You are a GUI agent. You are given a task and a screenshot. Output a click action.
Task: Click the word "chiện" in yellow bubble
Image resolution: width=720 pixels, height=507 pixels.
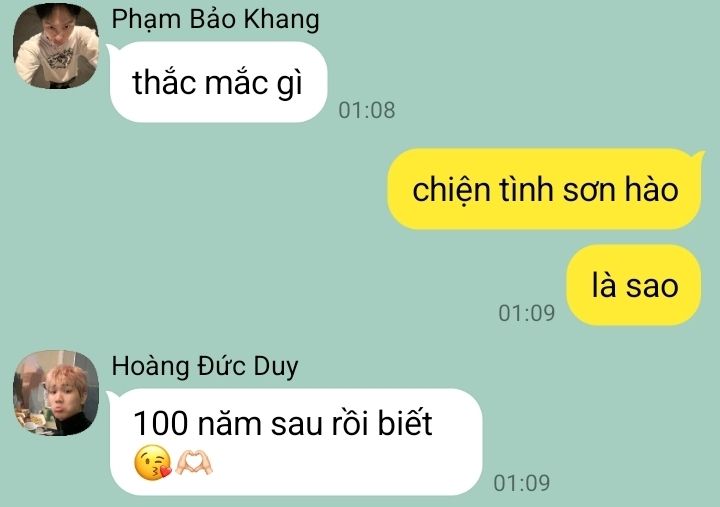tap(451, 190)
